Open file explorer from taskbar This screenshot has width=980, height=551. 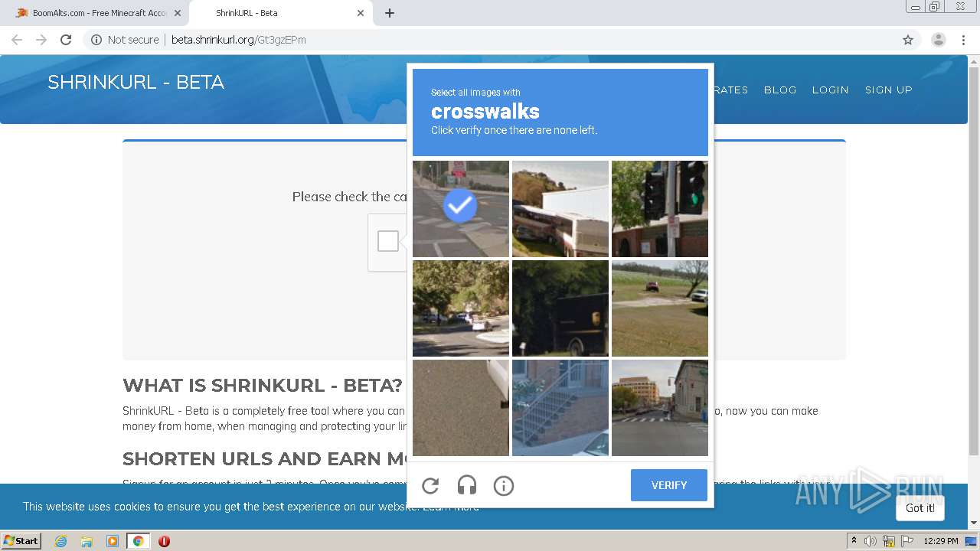pos(87,541)
